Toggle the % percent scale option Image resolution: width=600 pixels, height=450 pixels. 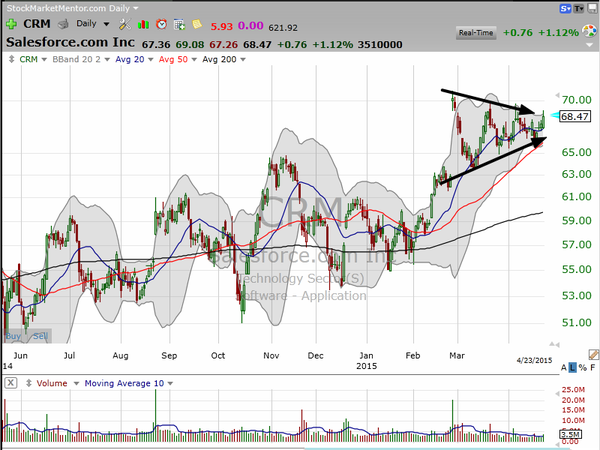[583, 368]
